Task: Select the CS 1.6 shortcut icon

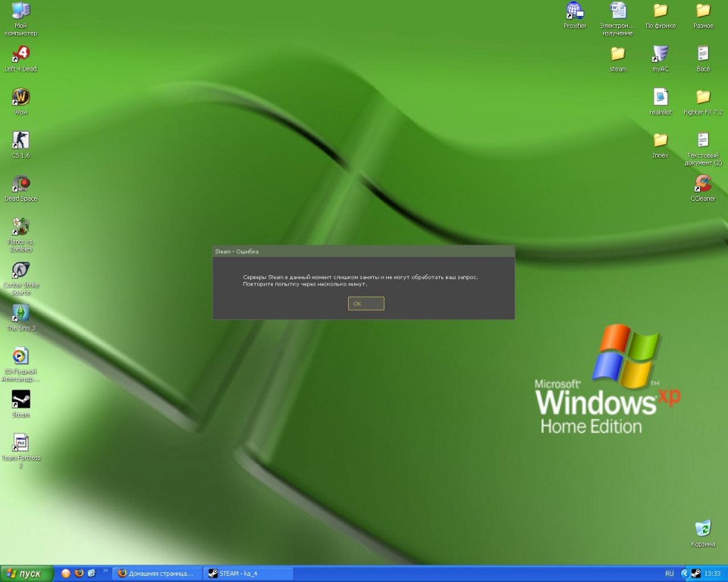Action: [20, 145]
